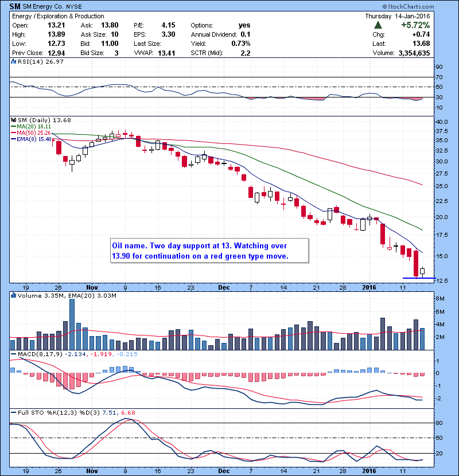Click the Ask value 13.80
Image resolution: width=459 pixels, height=476 pixels.
[110, 25]
